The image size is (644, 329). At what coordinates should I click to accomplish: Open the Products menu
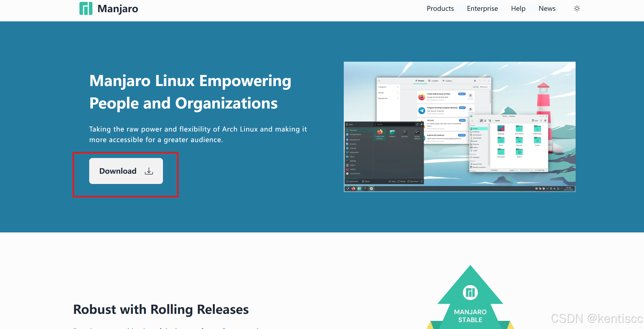pyautogui.click(x=440, y=8)
